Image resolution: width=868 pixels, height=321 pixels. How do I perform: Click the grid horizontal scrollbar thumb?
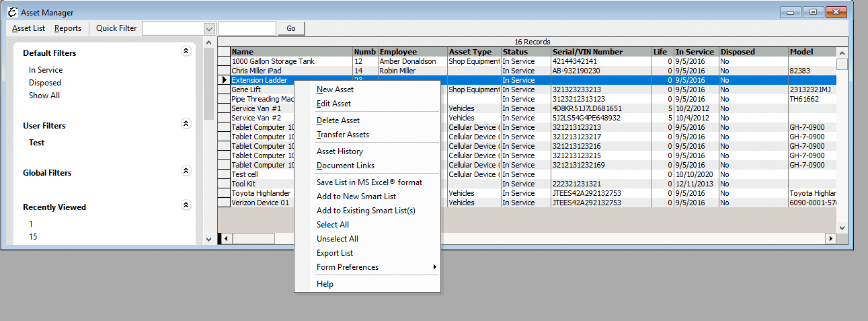pyautogui.click(x=253, y=239)
